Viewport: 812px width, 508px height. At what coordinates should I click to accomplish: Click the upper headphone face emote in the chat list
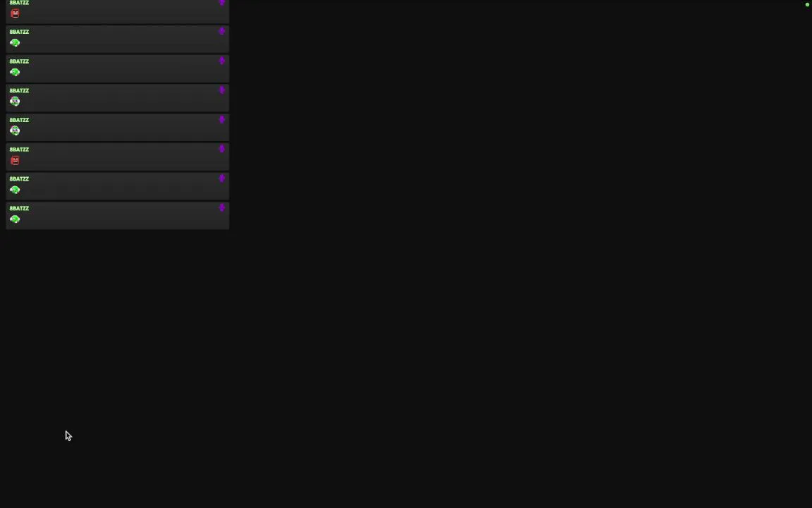tap(15, 102)
